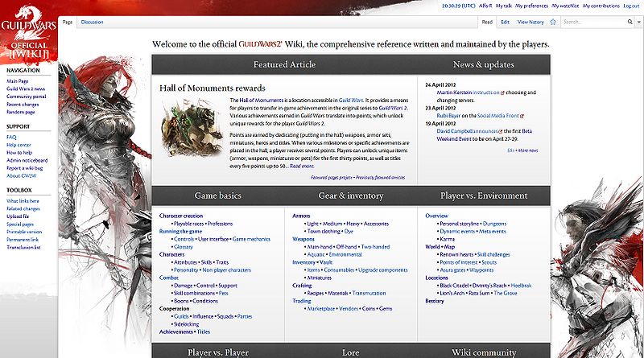The image size is (644, 358).
Task: Add page to watchlist via star icon
Action: pyautogui.click(x=553, y=23)
